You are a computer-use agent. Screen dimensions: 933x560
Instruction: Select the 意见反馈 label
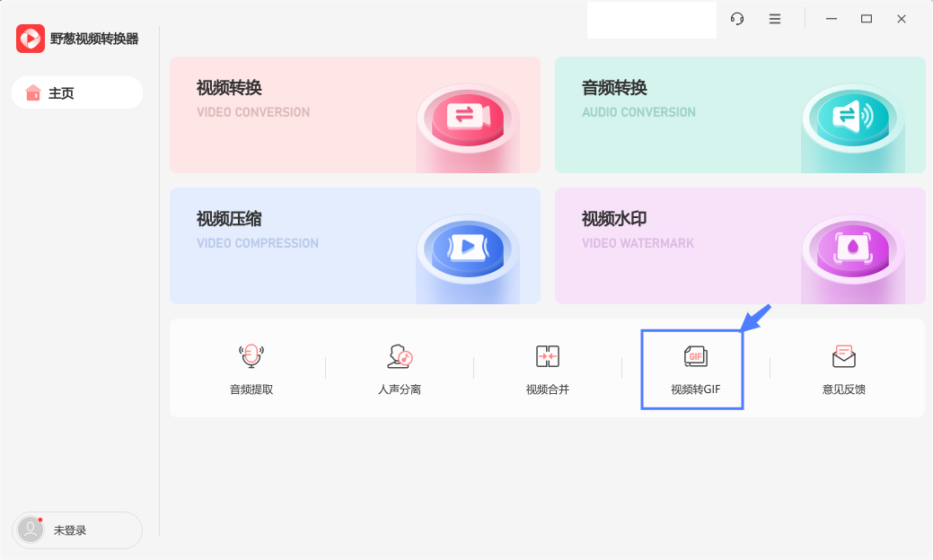coord(844,389)
